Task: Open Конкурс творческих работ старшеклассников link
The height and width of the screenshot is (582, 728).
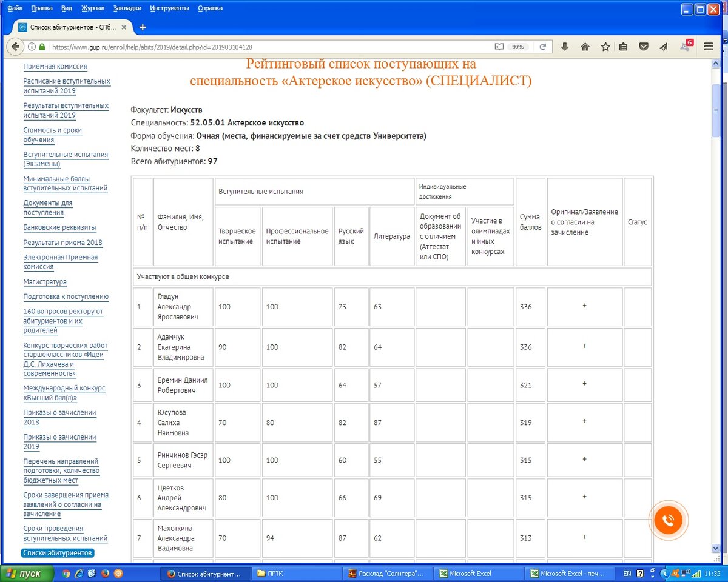Action: pyautogui.click(x=66, y=360)
